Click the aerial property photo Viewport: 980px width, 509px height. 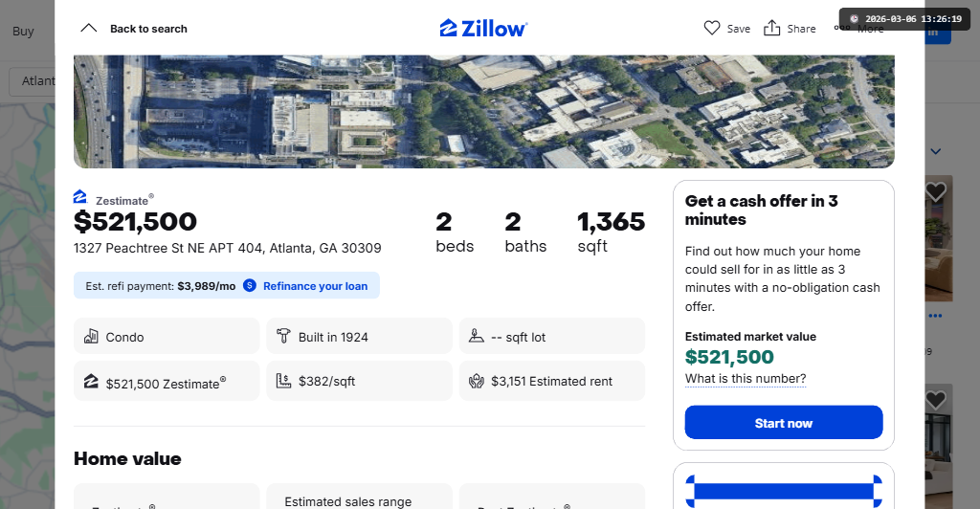[x=483, y=111]
